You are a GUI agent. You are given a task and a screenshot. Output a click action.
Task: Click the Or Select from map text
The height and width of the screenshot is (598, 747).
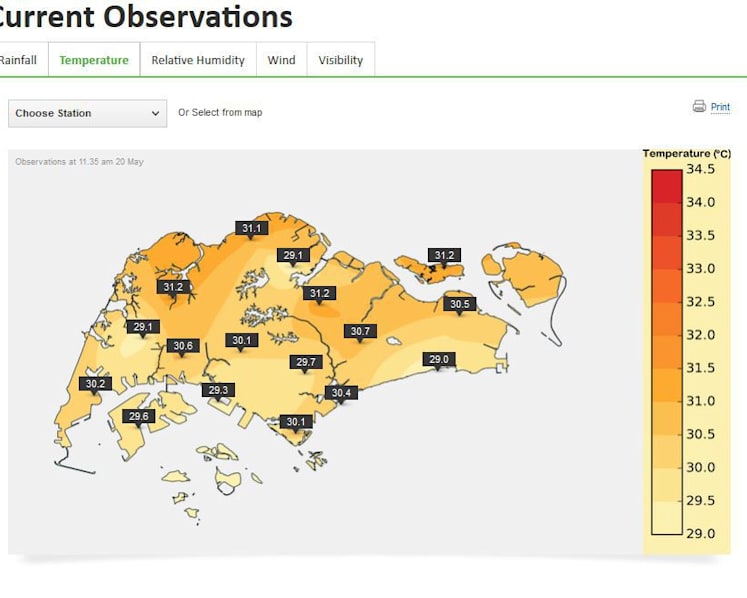click(220, 112)
